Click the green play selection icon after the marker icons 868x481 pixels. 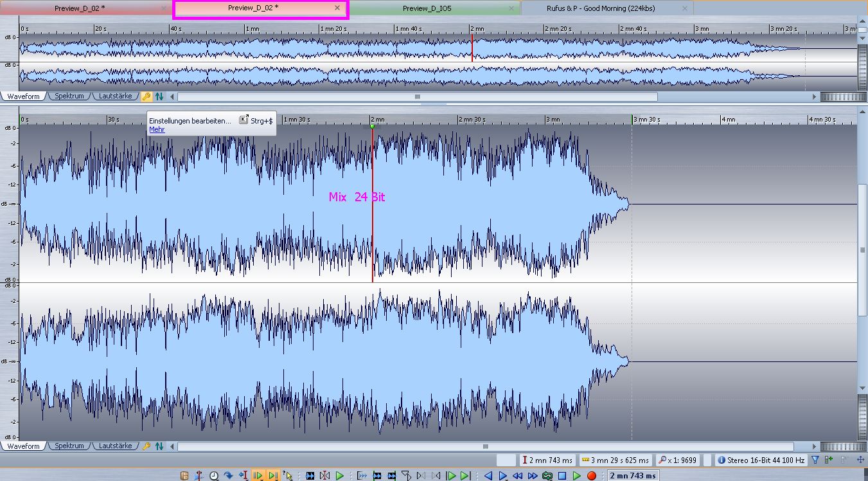[340, 476]
